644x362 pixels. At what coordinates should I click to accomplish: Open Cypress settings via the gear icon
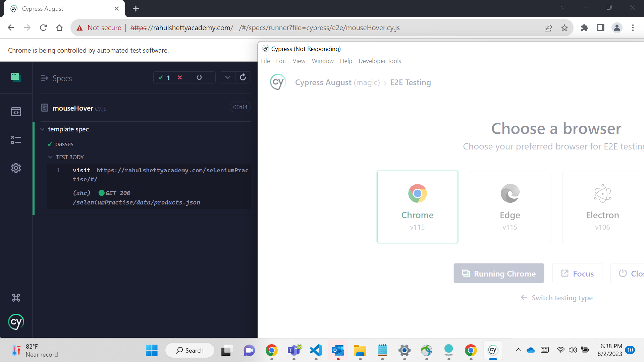(16, 168)
